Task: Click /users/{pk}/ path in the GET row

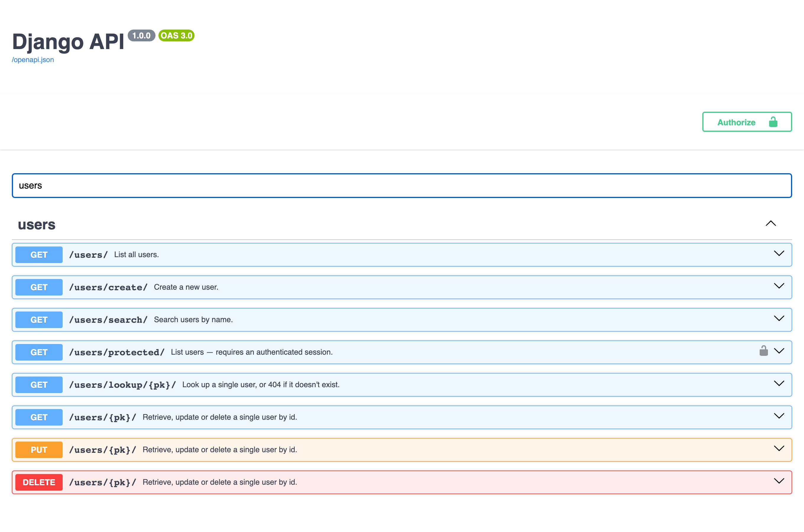Action: click(103, 418)
